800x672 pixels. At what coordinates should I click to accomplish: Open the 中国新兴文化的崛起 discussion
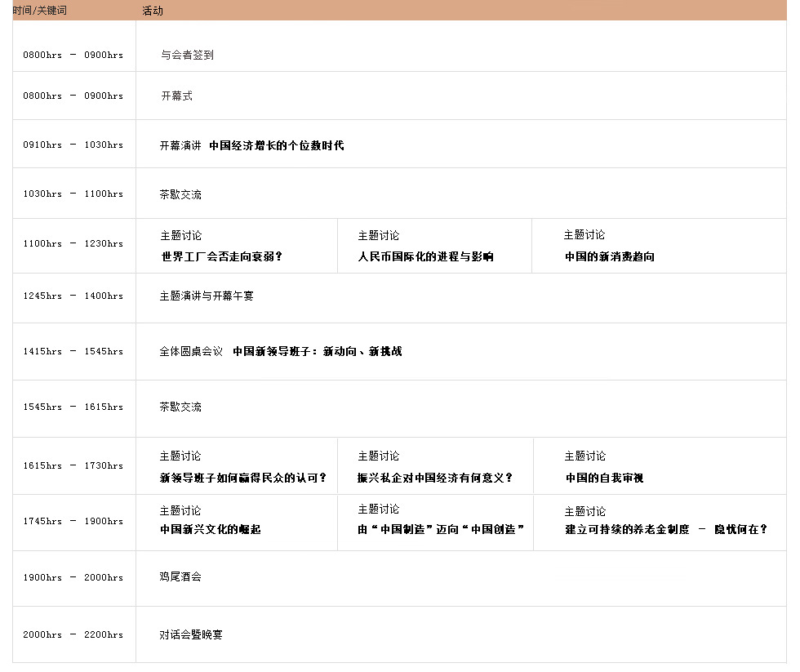pyautogui.click(x=210, y=529)
